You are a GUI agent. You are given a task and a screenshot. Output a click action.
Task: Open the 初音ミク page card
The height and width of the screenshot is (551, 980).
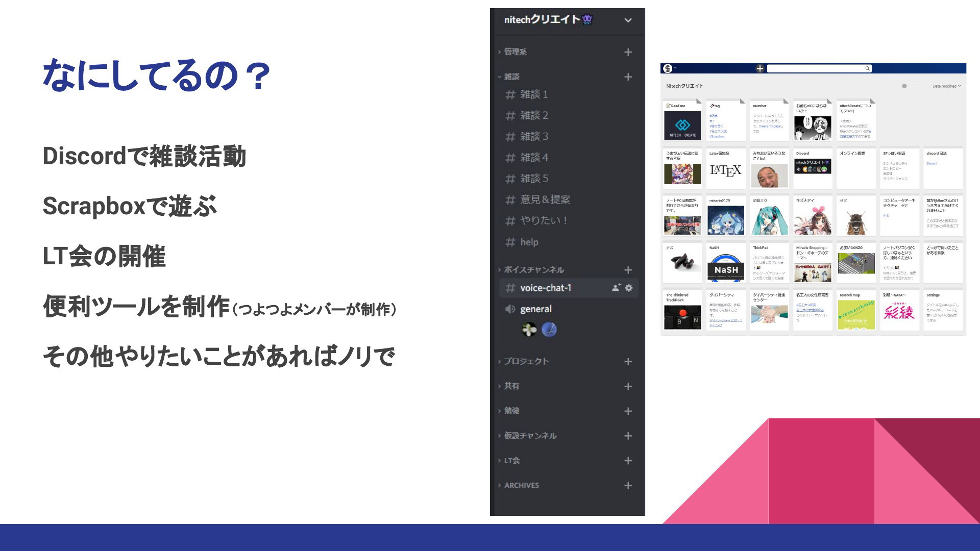[x=769, y=215]
